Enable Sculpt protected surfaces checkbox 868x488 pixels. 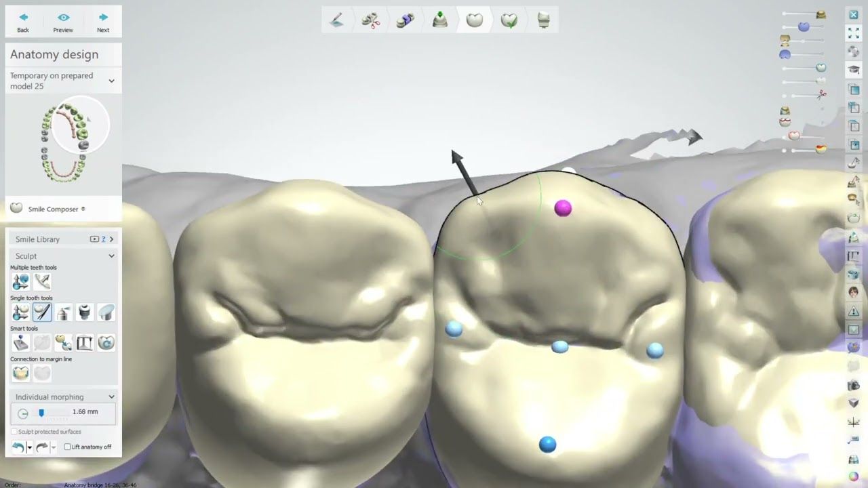(14, 432)
